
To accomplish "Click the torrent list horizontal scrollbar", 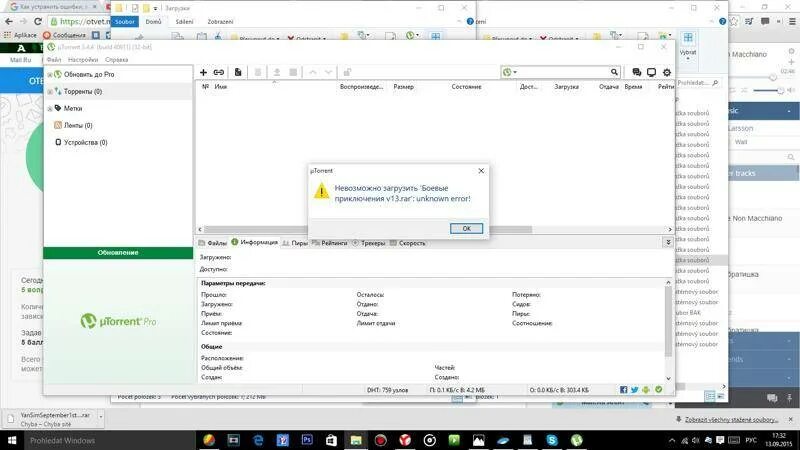I will 367,230.
